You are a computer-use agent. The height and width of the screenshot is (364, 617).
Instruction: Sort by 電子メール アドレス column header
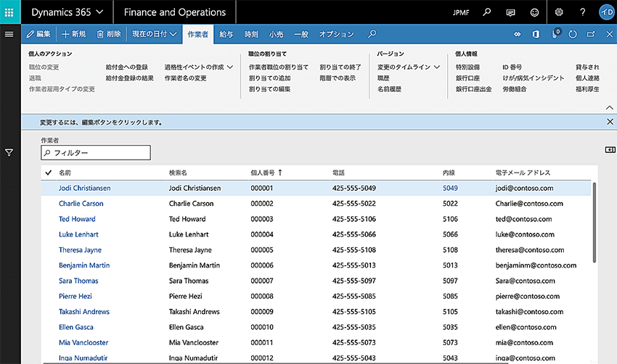coord(523,173)
